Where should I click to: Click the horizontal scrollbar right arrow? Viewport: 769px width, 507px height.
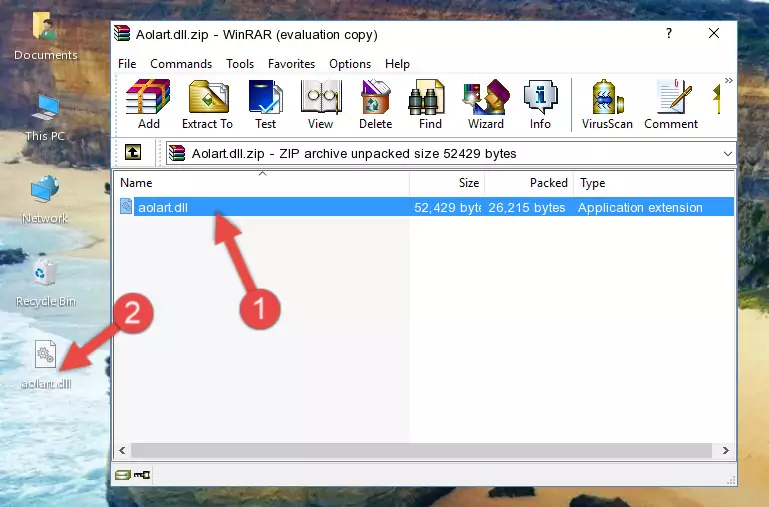725,450
